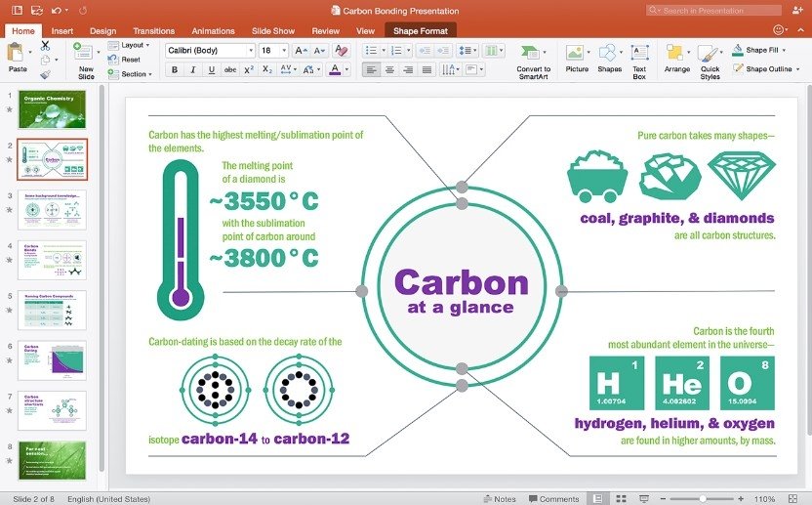Click the zoom in plus button
The image size is (812, 505).
[x=741, y=499]
